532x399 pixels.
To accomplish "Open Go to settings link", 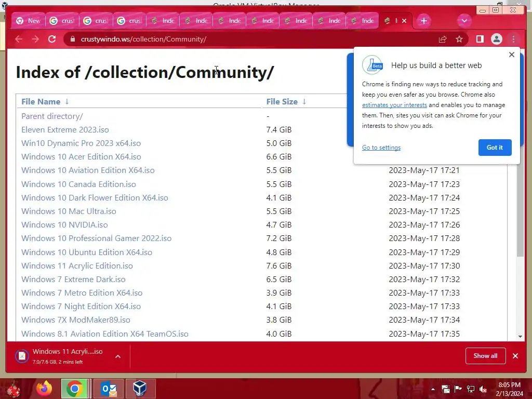I will (381, 148).
